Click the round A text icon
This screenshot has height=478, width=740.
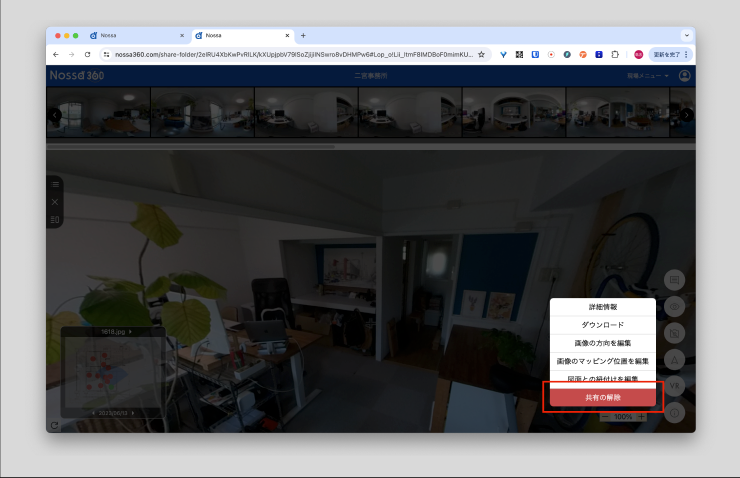[x=674, y=360]
